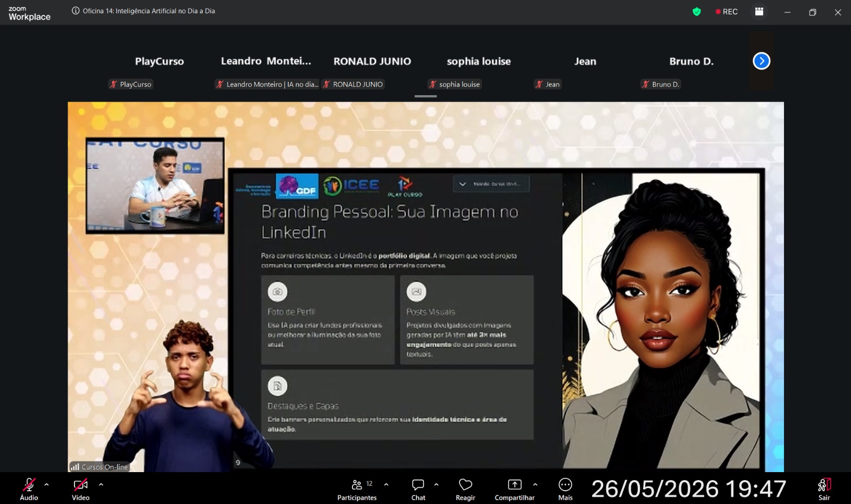Click muted mic icon on RONALD JUNIO label
This screenshot has height=504, width=851.
(x=327, y=84)
